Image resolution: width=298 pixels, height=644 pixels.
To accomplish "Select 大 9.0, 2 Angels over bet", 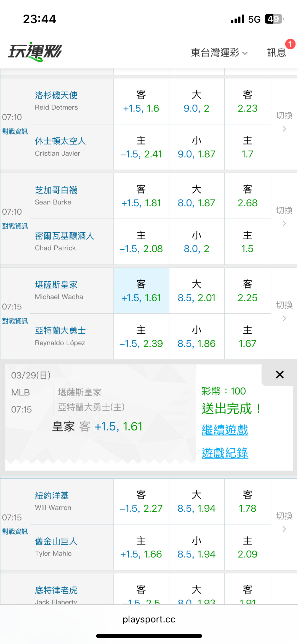I will click(196, 101).
